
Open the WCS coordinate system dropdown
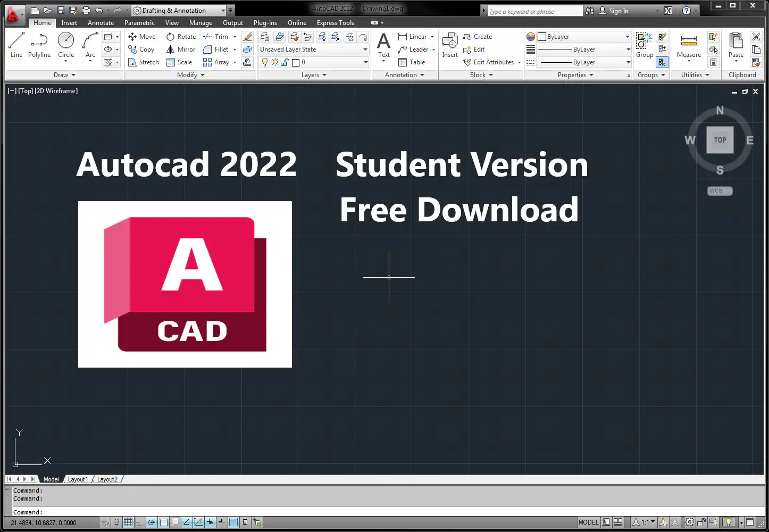pos(720,191)
